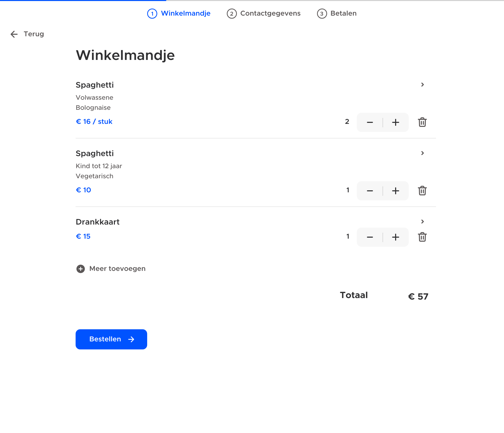Viewport: 504px width, 433px height.
Task: Add more items via Meer toevoegen text
Action: 117,269
